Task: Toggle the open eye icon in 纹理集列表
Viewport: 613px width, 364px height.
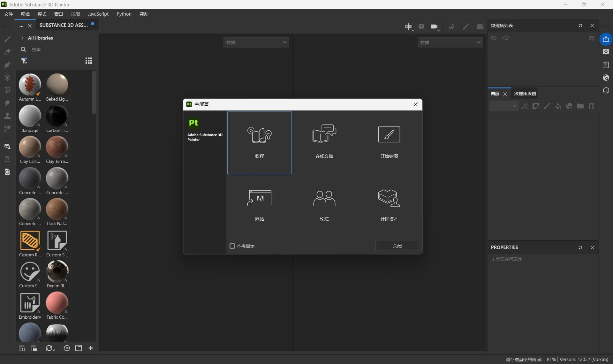Action: click(x=506, y=38)
